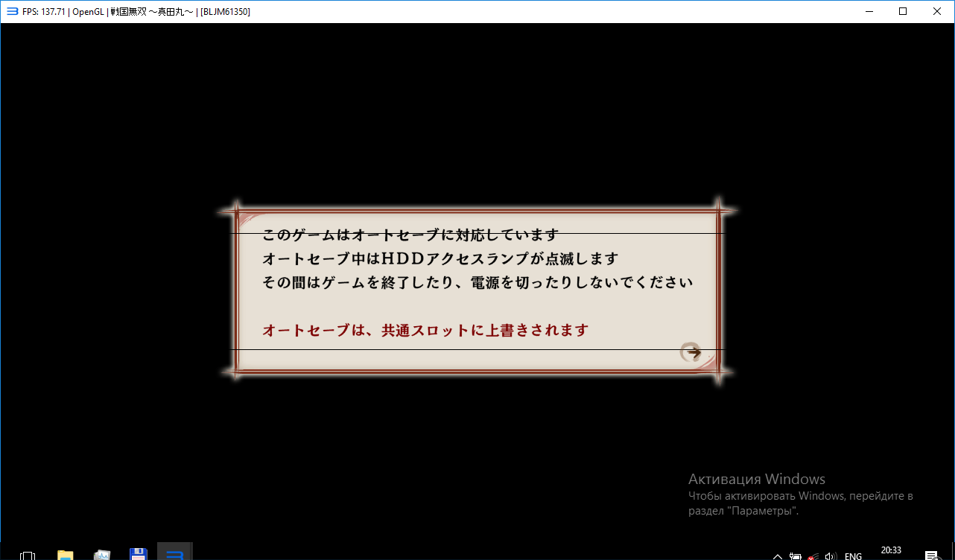Open Task View from the taskbar
Screen dimensions: 955x560
[28, 555]
